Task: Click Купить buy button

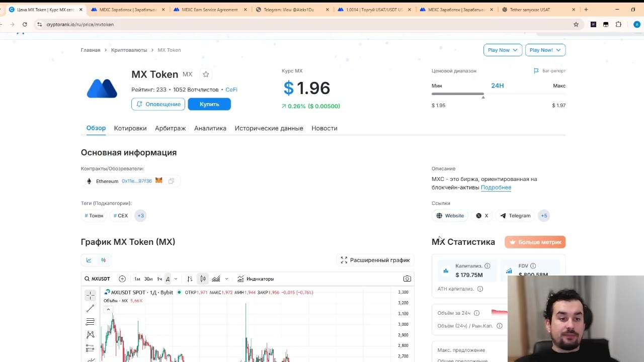Action: point(209,104)
